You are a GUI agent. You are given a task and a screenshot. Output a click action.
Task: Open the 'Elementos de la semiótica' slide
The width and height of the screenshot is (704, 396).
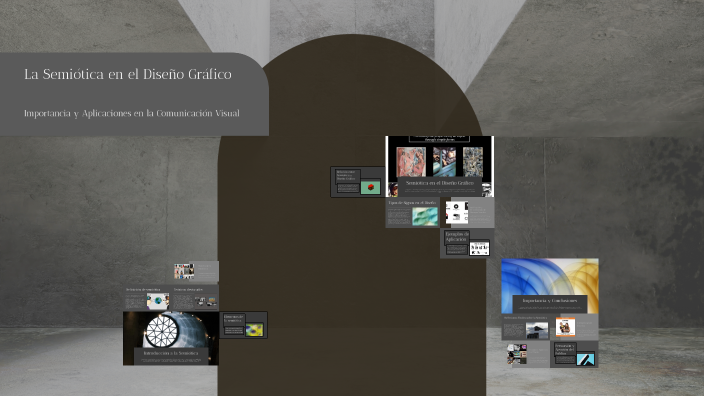click(x=243, y=325)
